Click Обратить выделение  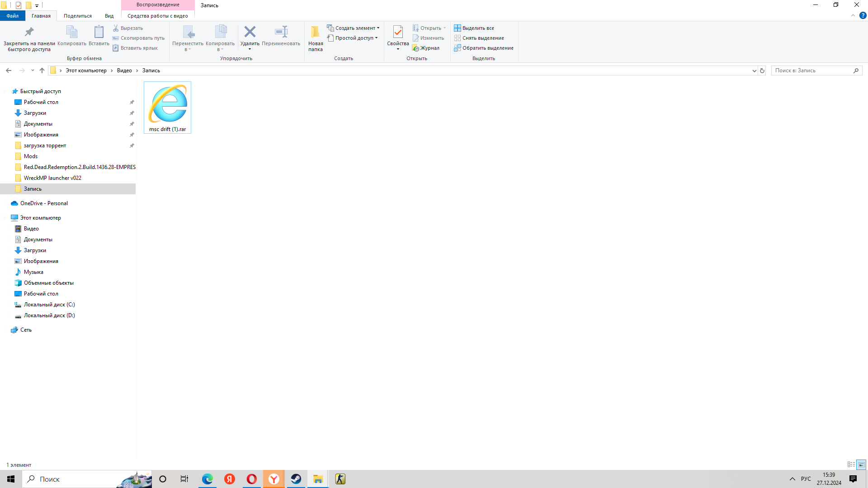[484, 48]
